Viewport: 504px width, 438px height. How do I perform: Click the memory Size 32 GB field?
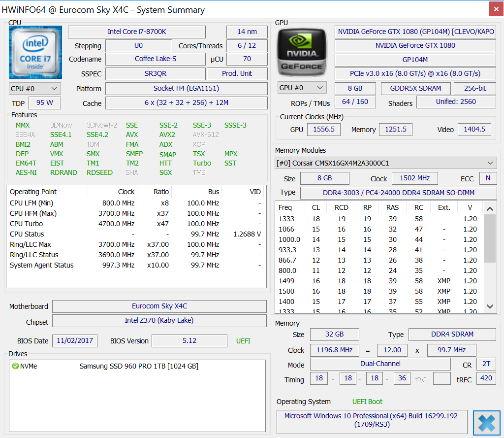coord(335,335)
